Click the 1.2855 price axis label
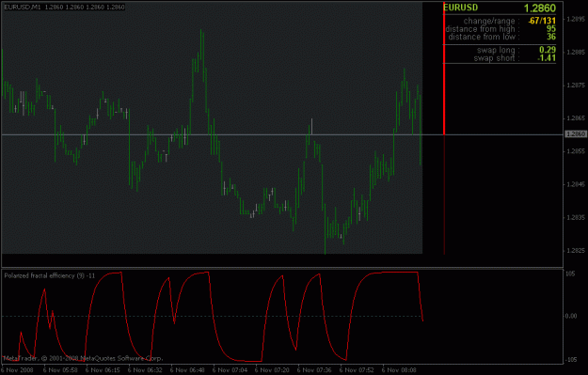 pos(576,151)
